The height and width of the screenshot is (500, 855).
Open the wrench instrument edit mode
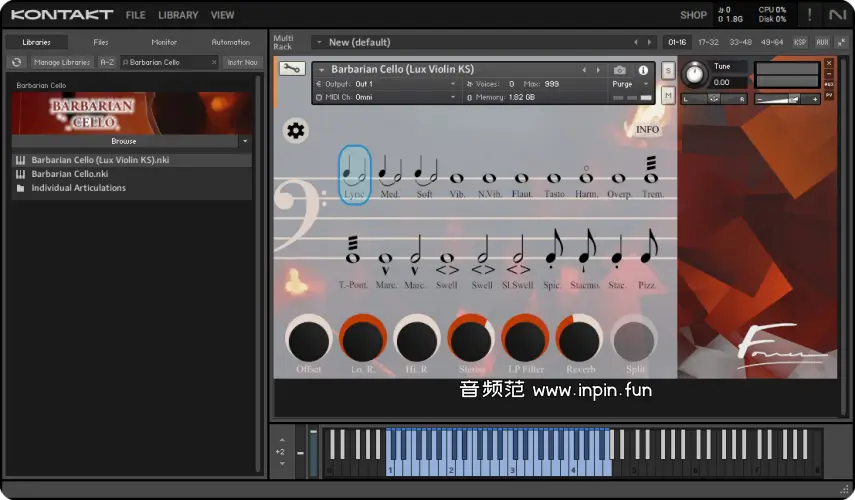point(292,69)
